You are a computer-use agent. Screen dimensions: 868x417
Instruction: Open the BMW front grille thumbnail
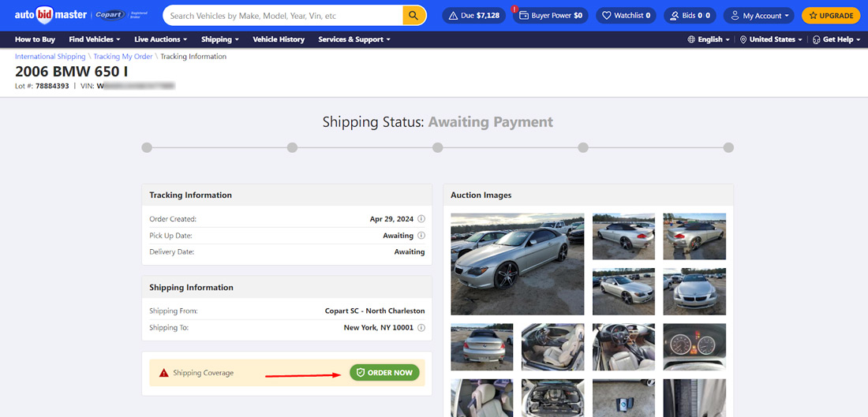click(694, 292)
